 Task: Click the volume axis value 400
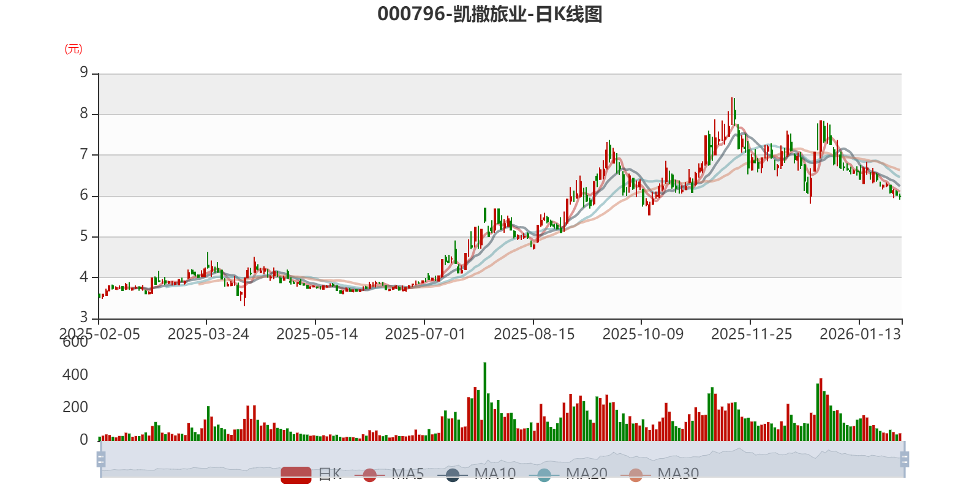75,374
